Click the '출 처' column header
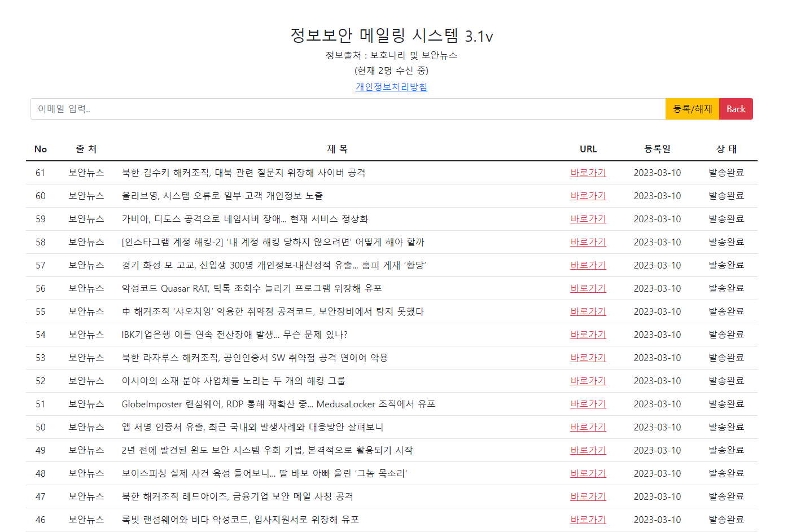792x532 pixels. [x=86, y=149]
